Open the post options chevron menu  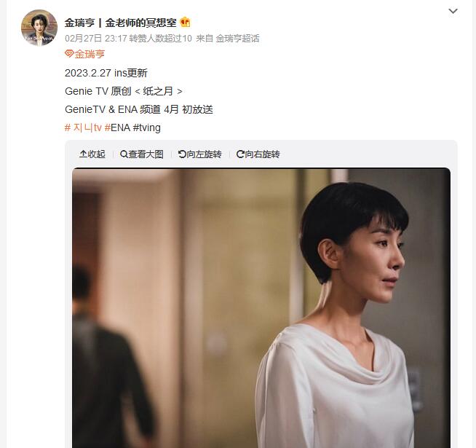pos(453,11)
